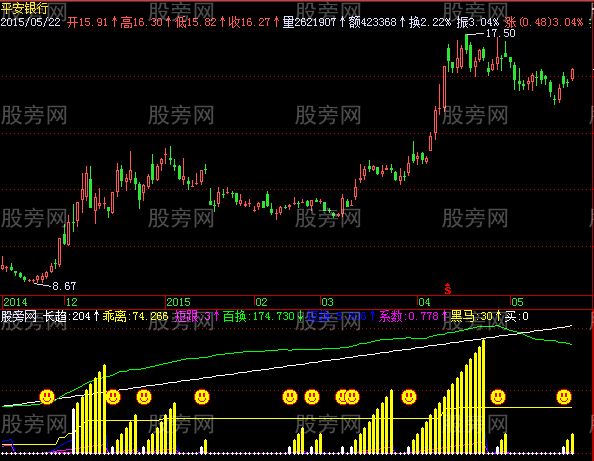
Task: Click the 04 month axis label
Action: [424, 302]
